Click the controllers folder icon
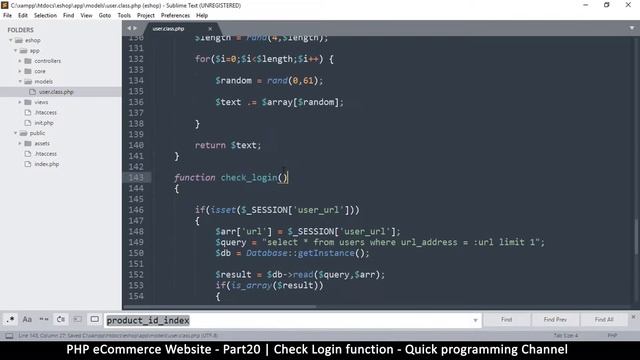This screenshot has height=360, width=640. (x=28, y=61)
